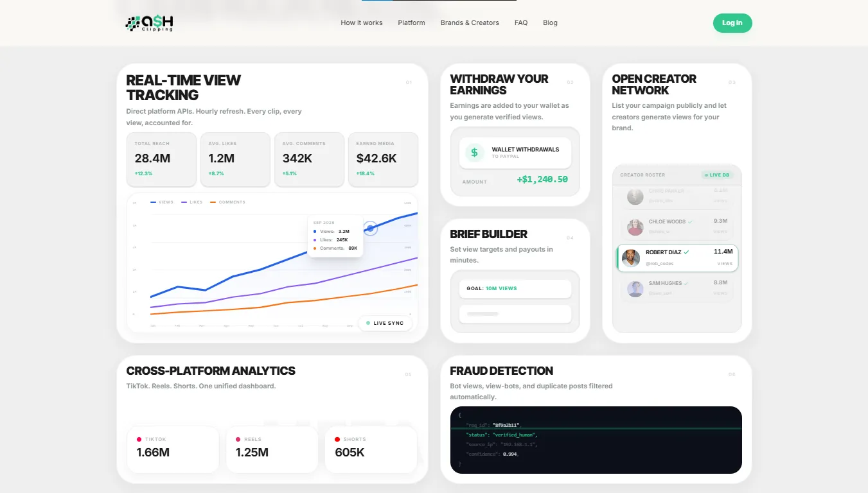Image resolution: width=868 pixels, height=493 pixels.
Task: Click the green dollar sign wallet icon
Action: (474, 152)
